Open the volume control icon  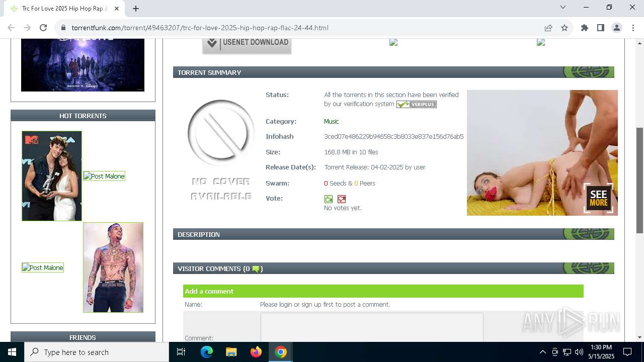click(x=579, y=352)
